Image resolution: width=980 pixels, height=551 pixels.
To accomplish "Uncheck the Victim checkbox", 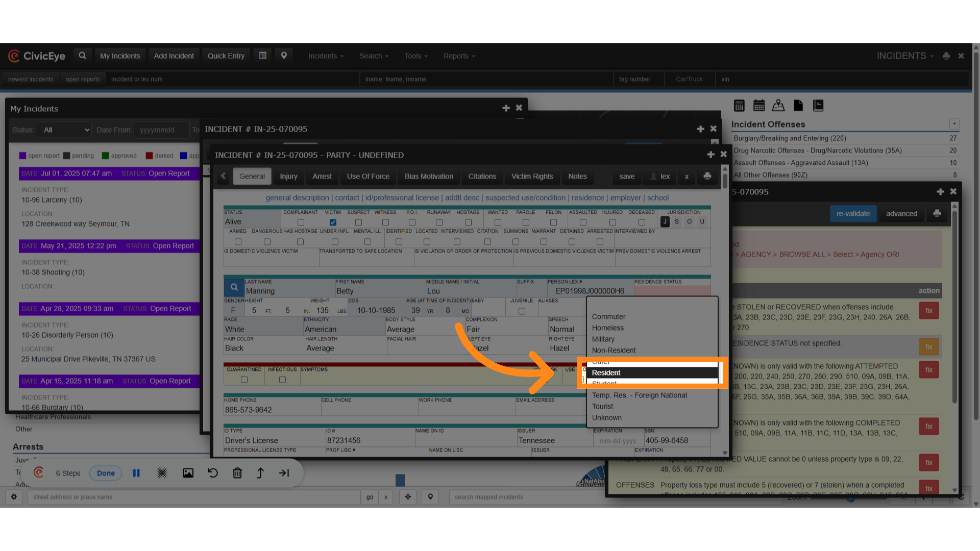I will tap(333, 222).
